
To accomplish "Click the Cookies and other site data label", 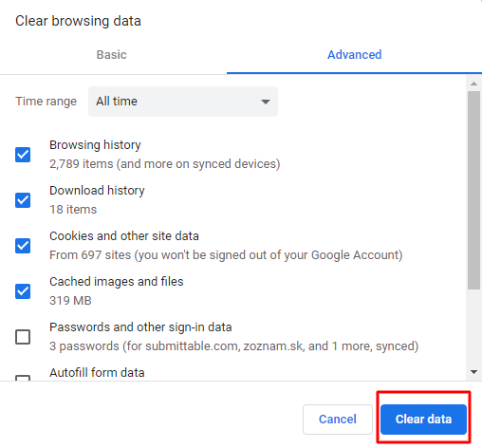I will click(x=124, y=236).
